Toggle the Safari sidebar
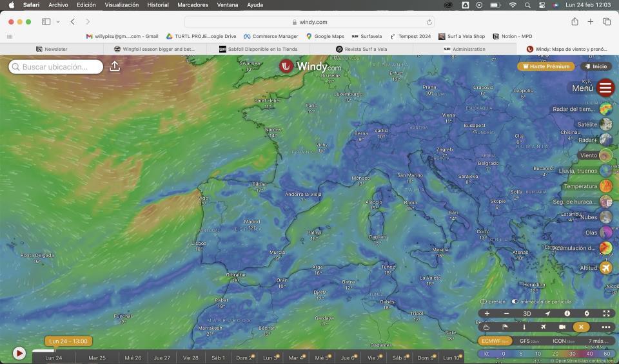 click(46, 22)
